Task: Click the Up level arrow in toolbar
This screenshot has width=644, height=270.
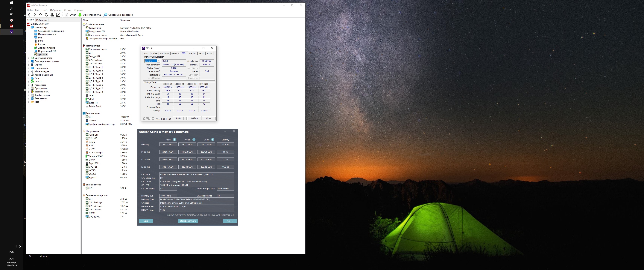Action: [40, 15]
